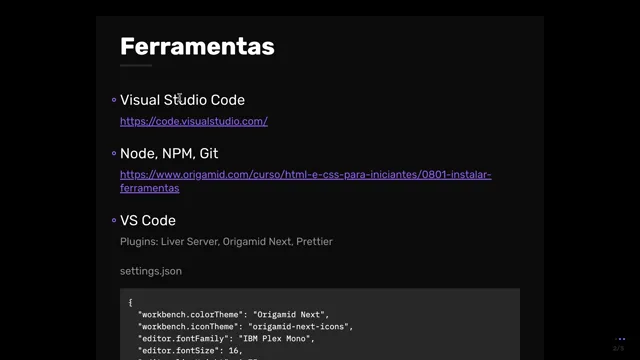640x360 pixels.
Task: Click the Ferramentas slide heading
Action: point(197,46)
